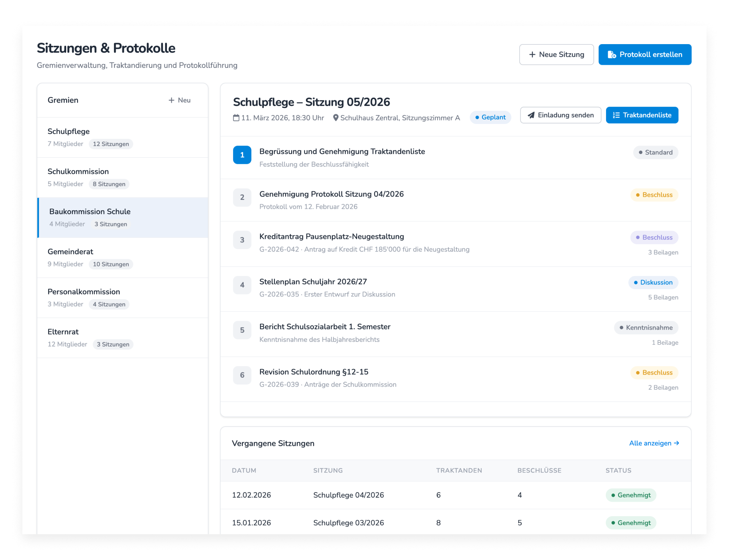Click the Diskussion tag on Stellenplan item
This screenshot has height=560, width=733.
pyautogui.click(x=653, y=283)
